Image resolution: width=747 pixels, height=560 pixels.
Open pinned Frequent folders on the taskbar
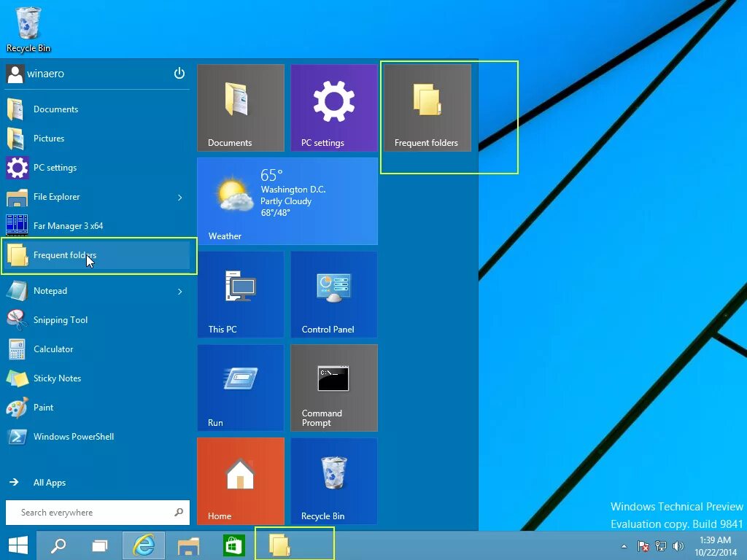pyautogui.click(x=279, y=545)
